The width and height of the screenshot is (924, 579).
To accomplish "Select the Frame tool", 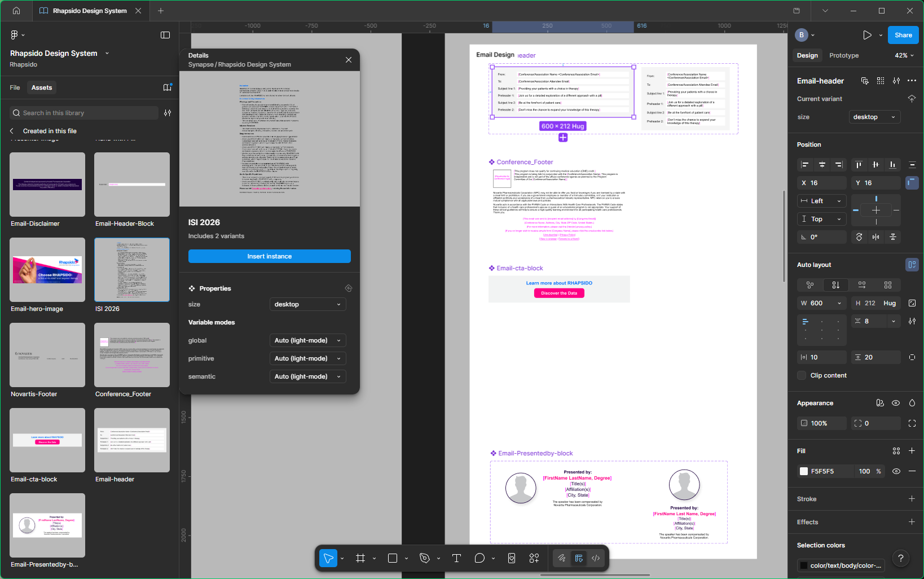I will point(360,558).
